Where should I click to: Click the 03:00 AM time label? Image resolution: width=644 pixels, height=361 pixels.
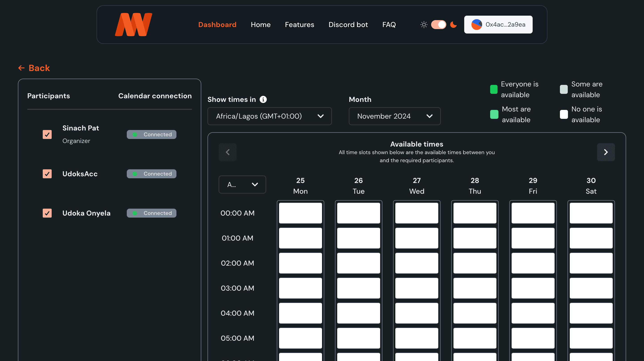(237, 288)
